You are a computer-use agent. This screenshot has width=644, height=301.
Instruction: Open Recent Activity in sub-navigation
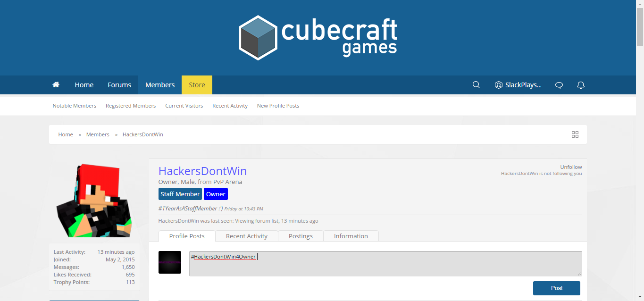click(230, 106)
